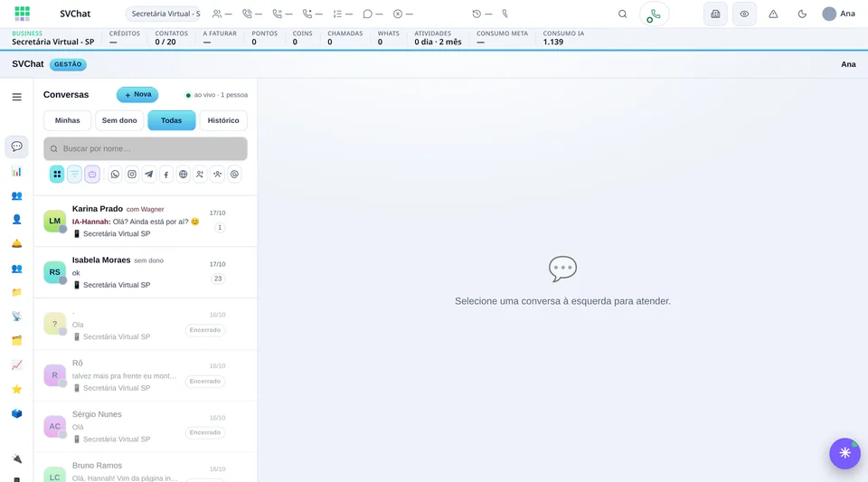Open the single person sidebar icon
The width and height of the screenshot is (868, 482).
pyautogui.click(x=16, y=220)
